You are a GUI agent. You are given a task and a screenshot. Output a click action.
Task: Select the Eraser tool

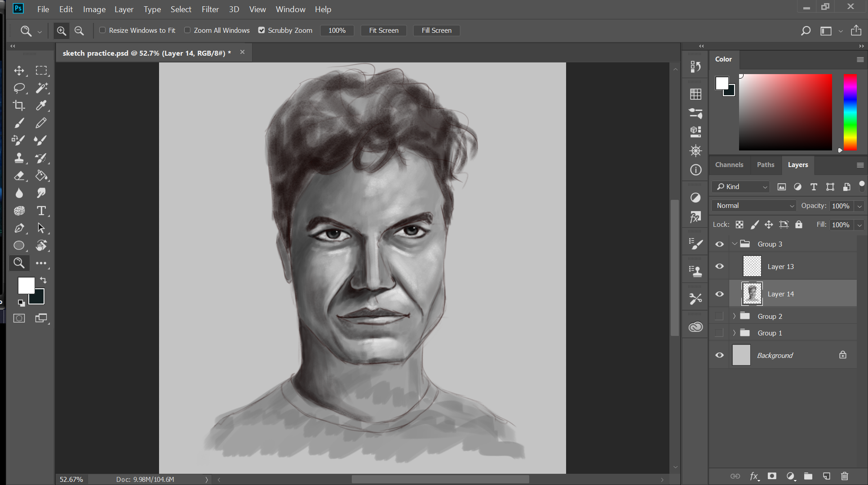click(x=19, y=176)
